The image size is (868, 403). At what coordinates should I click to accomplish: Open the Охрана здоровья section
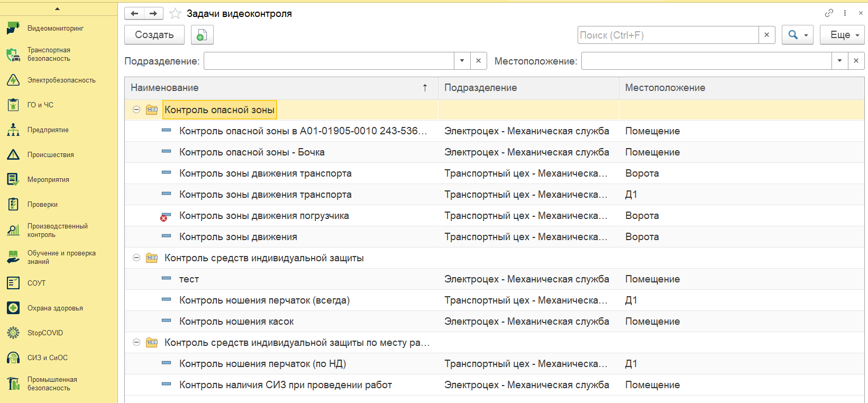pyautogui.click(x=55, y=308)
